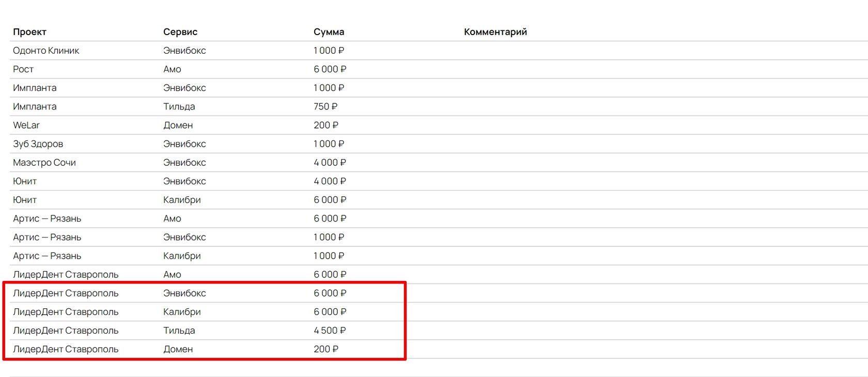Select 'ЛидерДент Ставрополь' in the Тильда row

[66, 331]
